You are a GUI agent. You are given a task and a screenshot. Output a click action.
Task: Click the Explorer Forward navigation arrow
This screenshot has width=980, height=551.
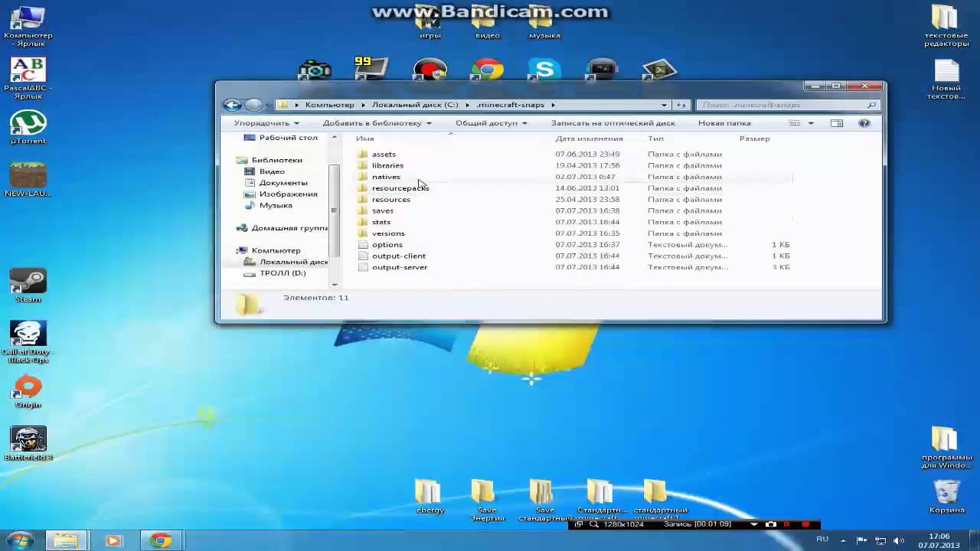pos(253,105)
